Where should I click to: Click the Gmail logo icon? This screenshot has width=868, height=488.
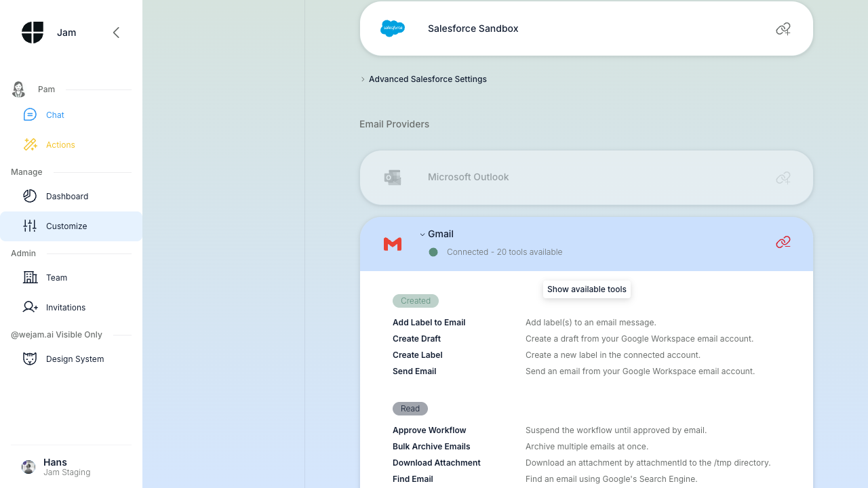pyautogui.click(x=393, y=244)
